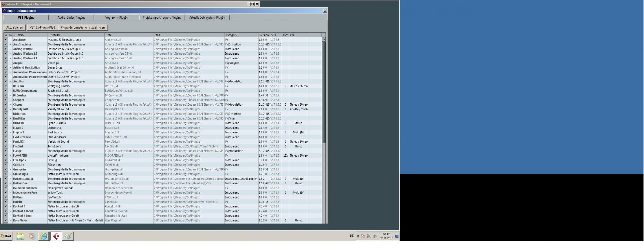Image resolution: width=644 pixels, height=250 pixels.
Task: Click the Instrument|Synth|Sampler category cell
Action: click(x=241, y=179)
